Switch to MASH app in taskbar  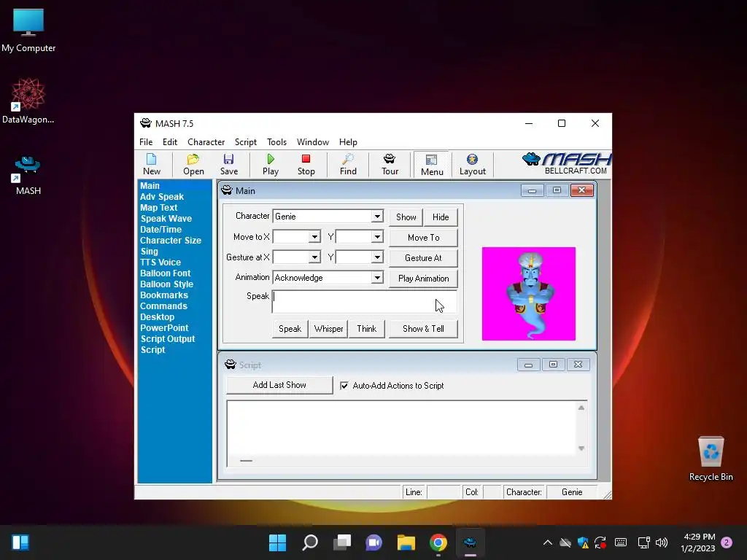[471, 542]
